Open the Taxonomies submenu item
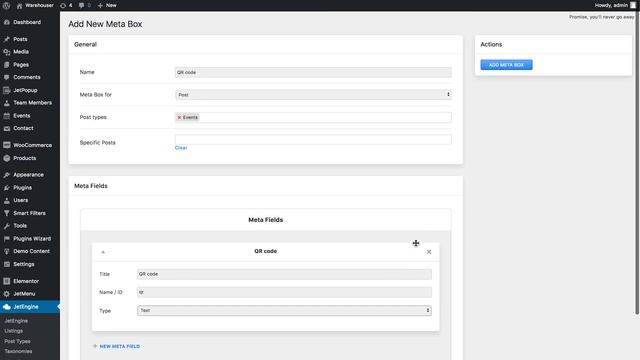The image size is (640, 360). (18, 351)
